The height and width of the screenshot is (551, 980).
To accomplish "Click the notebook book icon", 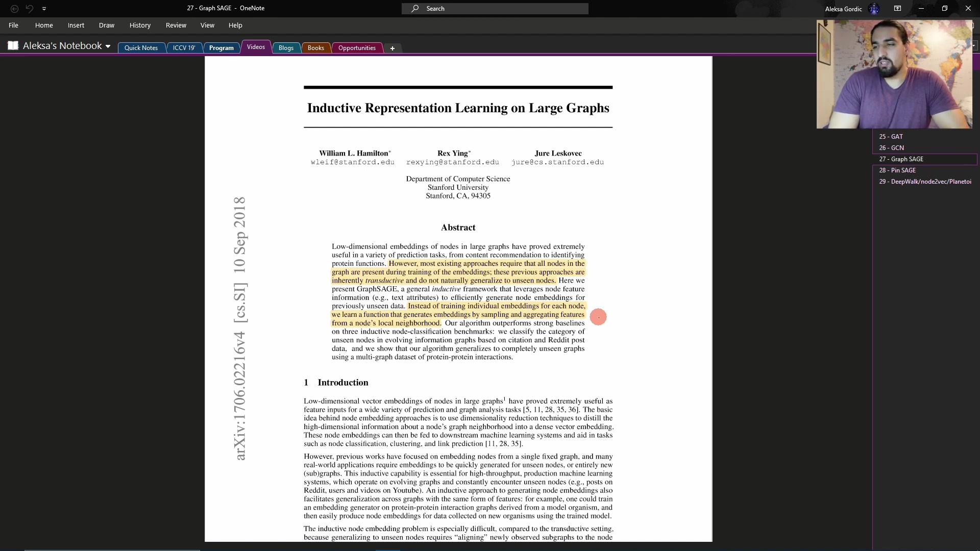I will 13,46.
